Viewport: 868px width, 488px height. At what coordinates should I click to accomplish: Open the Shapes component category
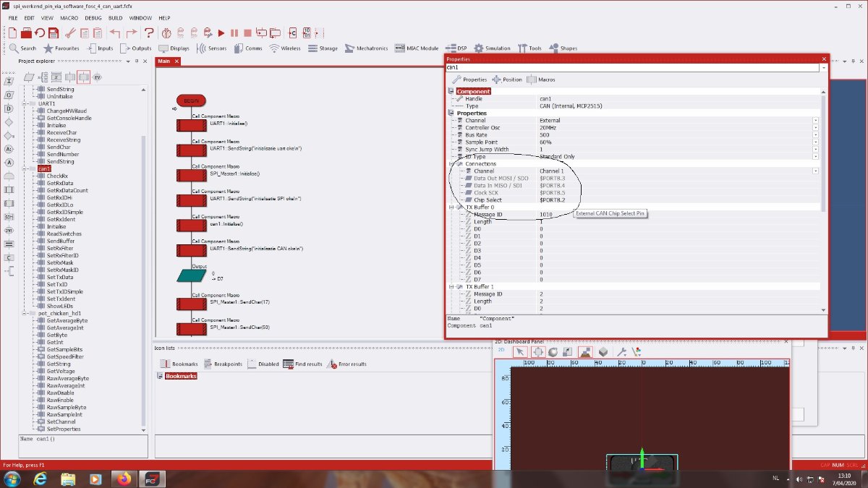coord(563,48)
